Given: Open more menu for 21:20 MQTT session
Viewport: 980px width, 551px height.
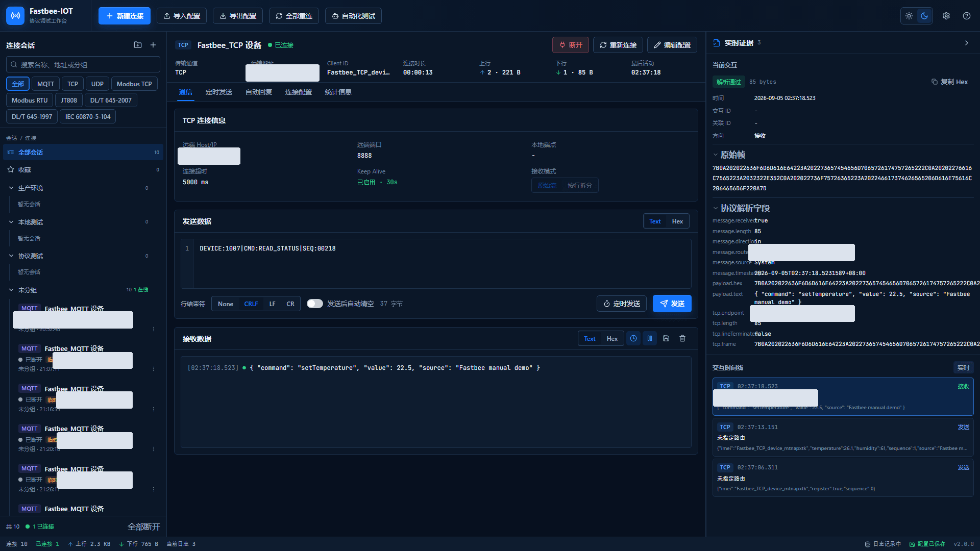Looking at the screenshot, I should 154,449.
